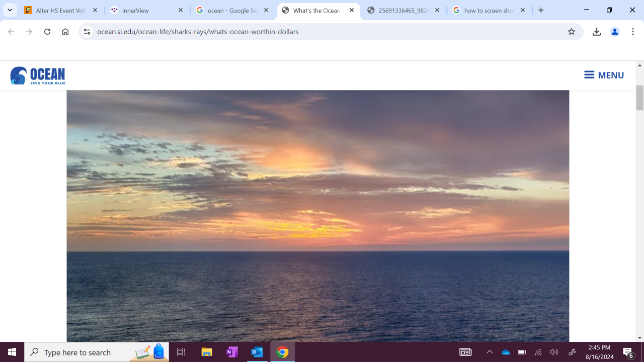644x362 pixels.
Task: Launch OneNote from the taskbar
Action: (231, 352)
